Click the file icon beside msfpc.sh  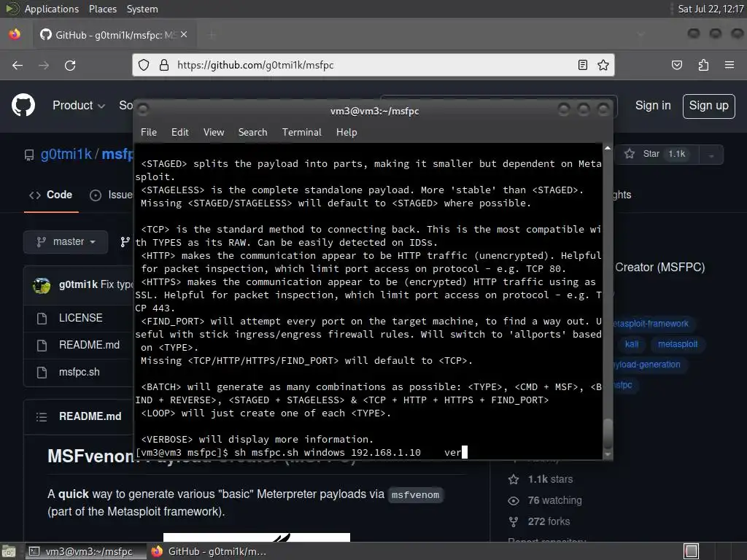coord(42,373)
